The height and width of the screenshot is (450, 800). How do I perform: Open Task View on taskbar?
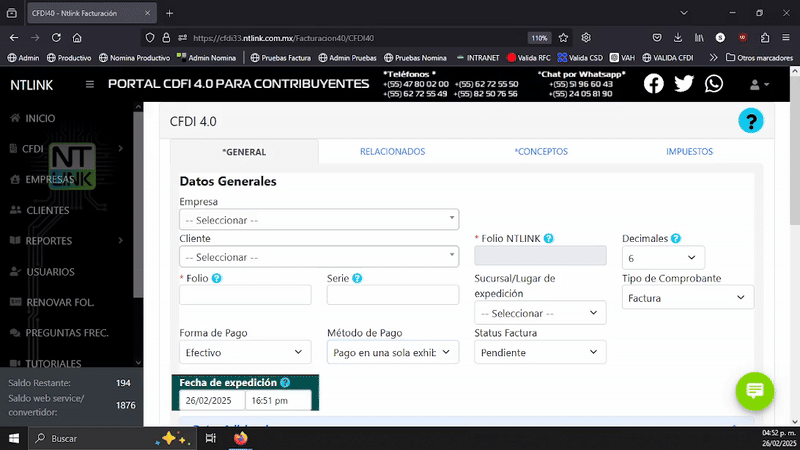tap(210, 438)
